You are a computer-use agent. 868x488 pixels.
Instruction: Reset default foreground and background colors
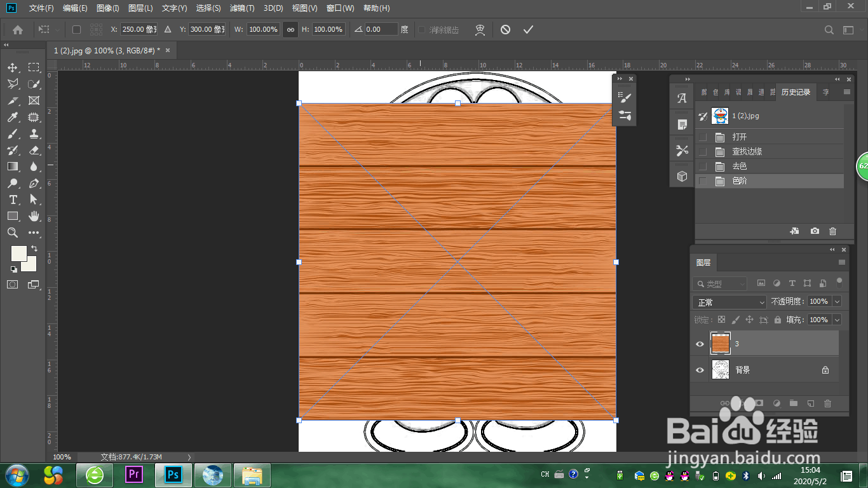(13, 269)
